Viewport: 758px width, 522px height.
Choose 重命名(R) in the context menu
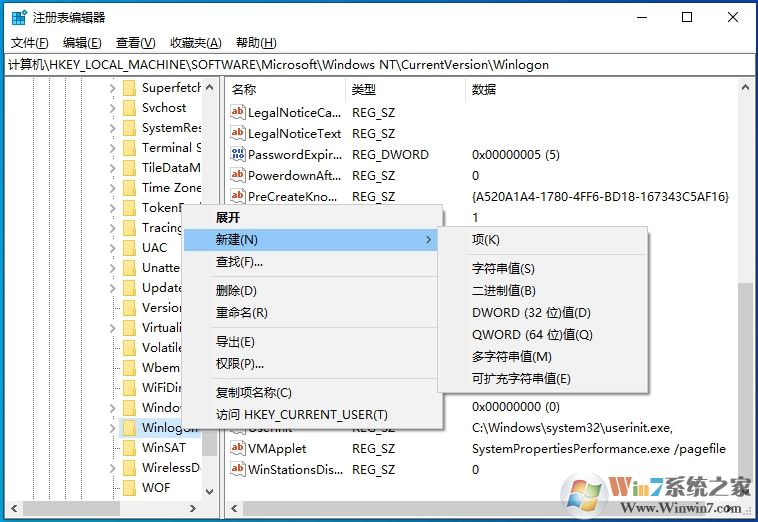[x=313, y=313]
